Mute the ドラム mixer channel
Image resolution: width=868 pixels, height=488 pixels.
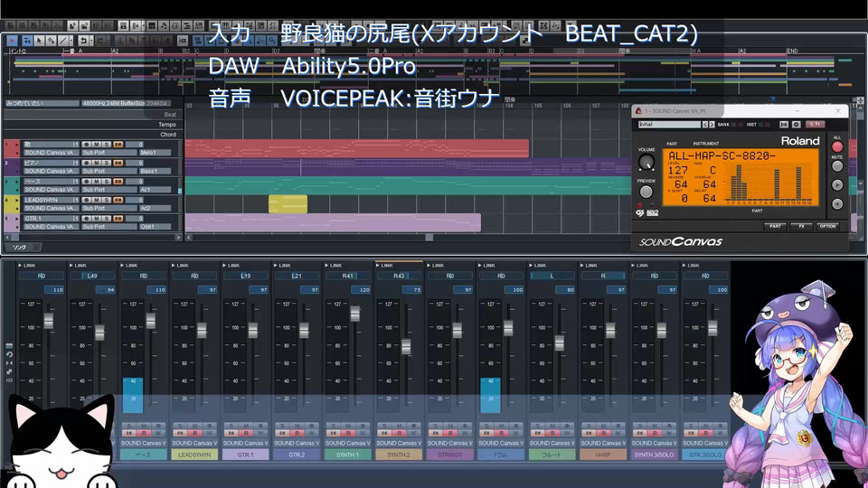(x=502, y=426)
